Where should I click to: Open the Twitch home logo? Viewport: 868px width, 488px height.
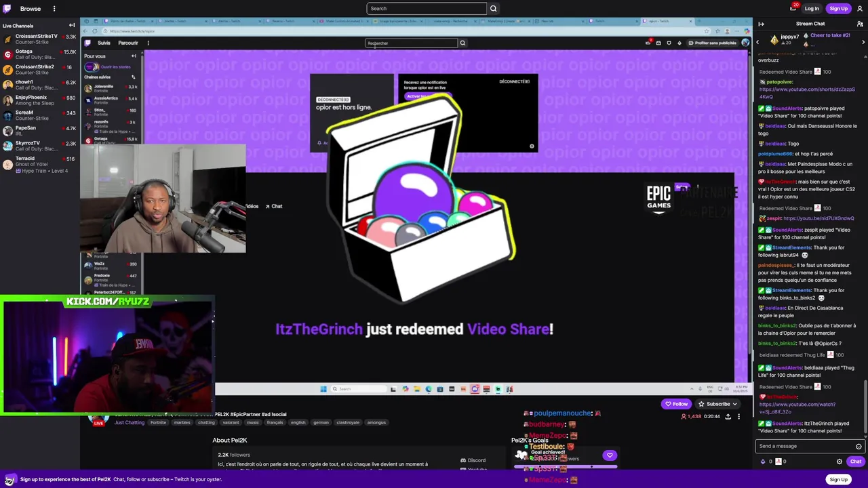point(8,8)
